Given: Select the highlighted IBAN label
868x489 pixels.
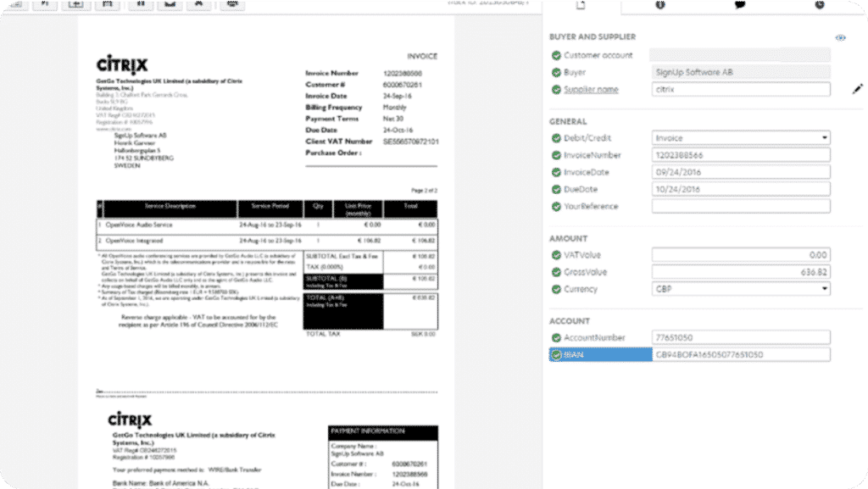Looking at the screenshot, I should click(x=601, y=354).
